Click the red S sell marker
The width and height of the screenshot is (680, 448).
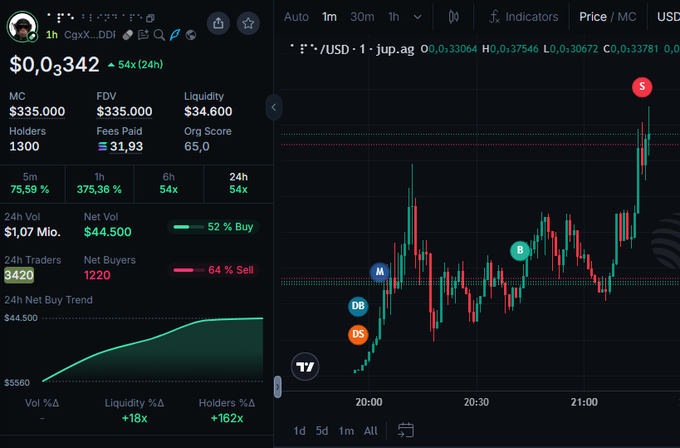pyautogui.click(x=642, y=87)
